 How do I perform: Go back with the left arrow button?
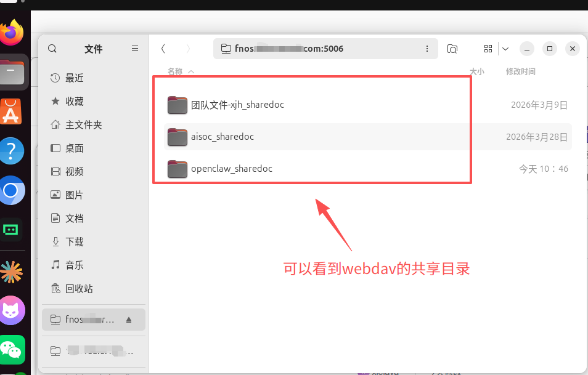(163, 49)
